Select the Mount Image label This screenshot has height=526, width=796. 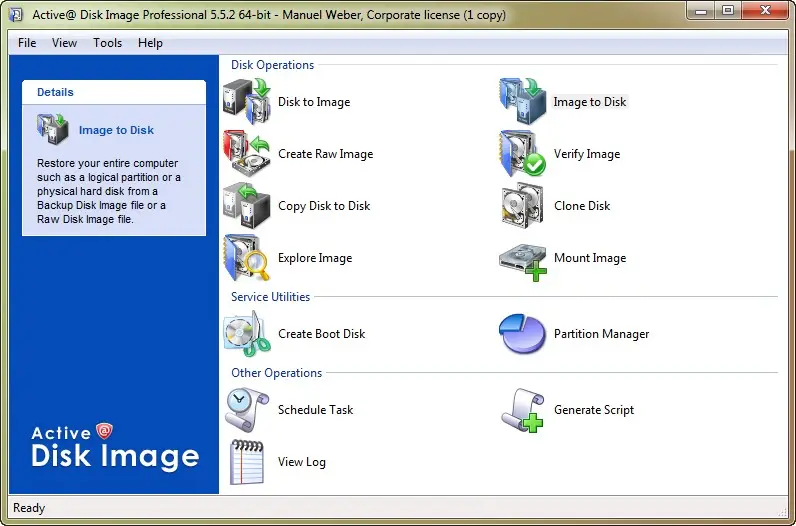coord(590,257)
